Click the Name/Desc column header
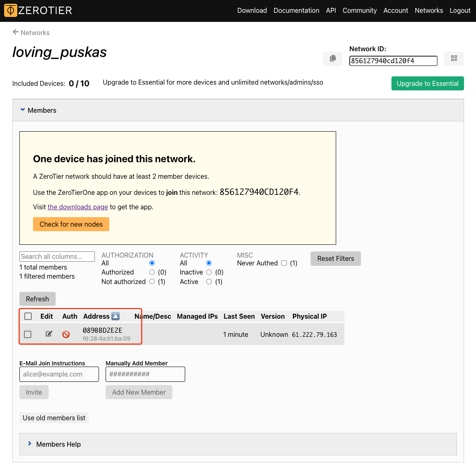 point(153,316)
